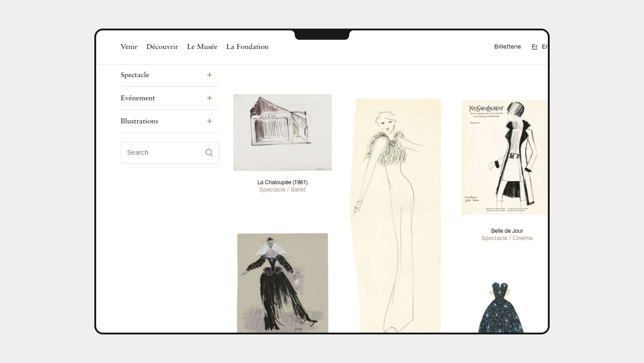Image resolution: width=644 pixels, height=363 pixels.
Task: Open the Découvrir menu
Action: coord(162,47)
